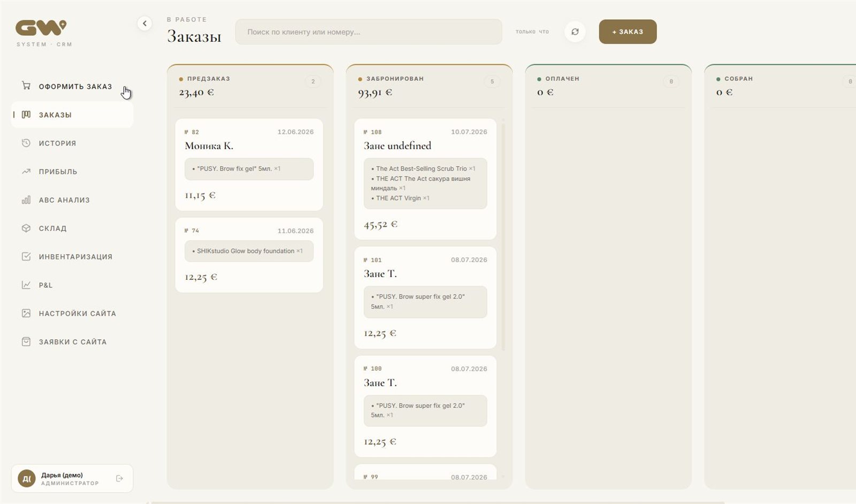
Task: Click The Act Best-Selling Scrub Trio item
Action: 423,169
